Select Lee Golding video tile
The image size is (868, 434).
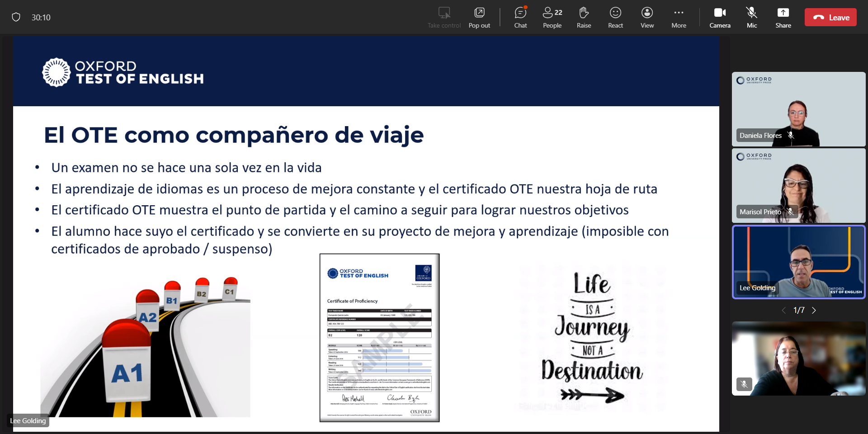click(x=798, y=262)
